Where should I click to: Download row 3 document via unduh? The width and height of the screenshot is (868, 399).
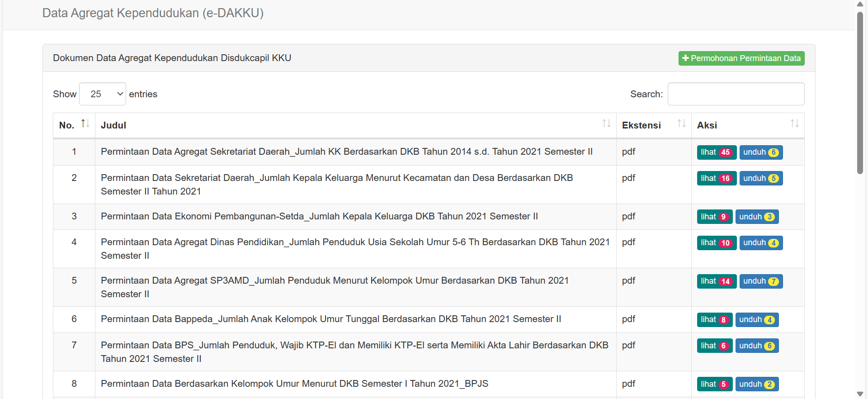[756, 217]
